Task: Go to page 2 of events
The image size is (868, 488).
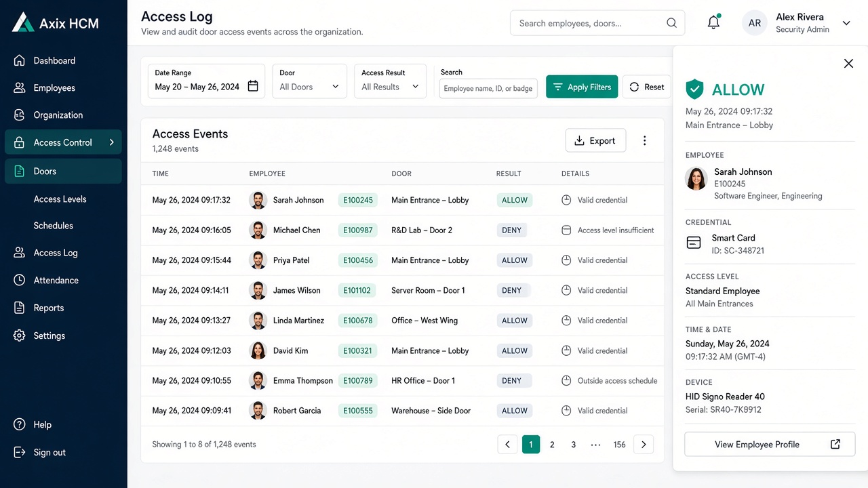Action: pyautogui.click(x=552, y=445)
